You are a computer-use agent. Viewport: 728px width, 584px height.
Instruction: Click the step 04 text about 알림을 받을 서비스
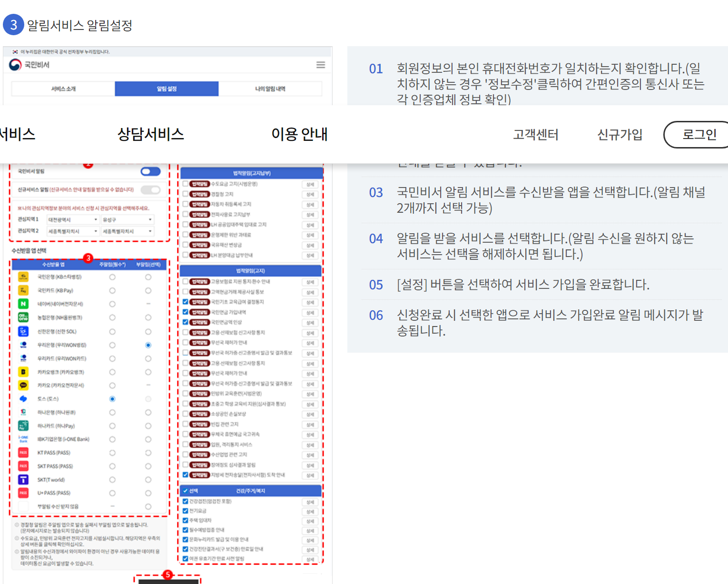tap(545, 246)
